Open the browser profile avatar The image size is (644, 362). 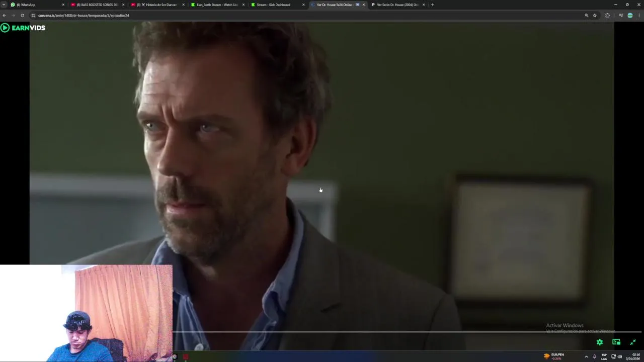(630, 16)
